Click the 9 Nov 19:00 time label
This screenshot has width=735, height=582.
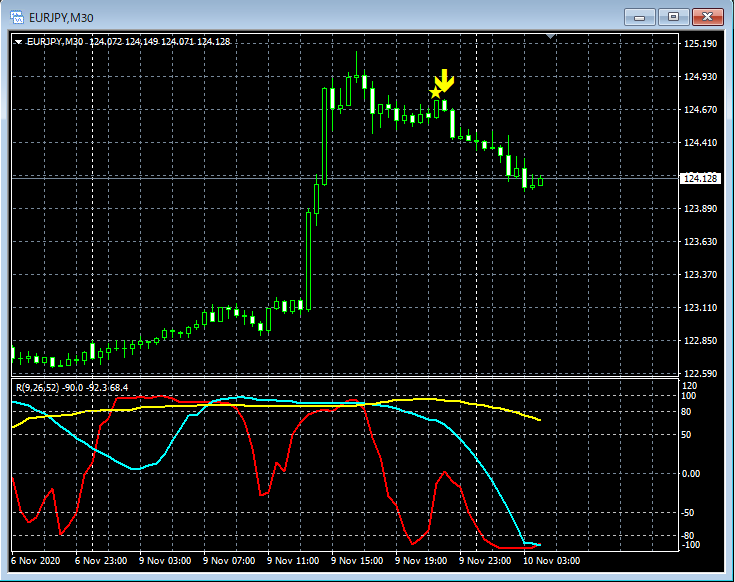tap(421, 560)
